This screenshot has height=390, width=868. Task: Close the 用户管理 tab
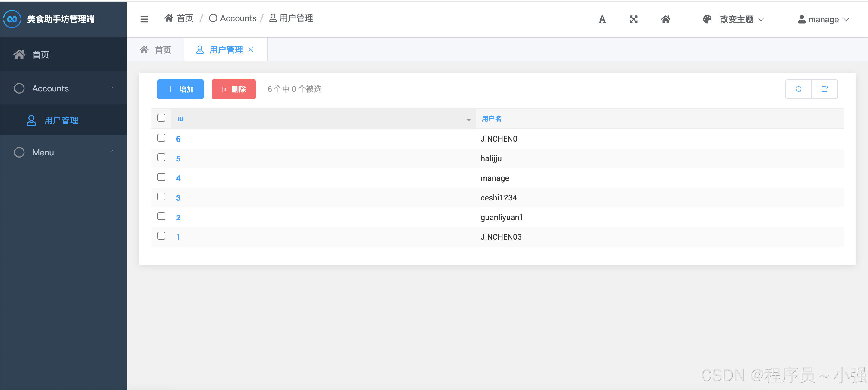[x=251, y=50]
